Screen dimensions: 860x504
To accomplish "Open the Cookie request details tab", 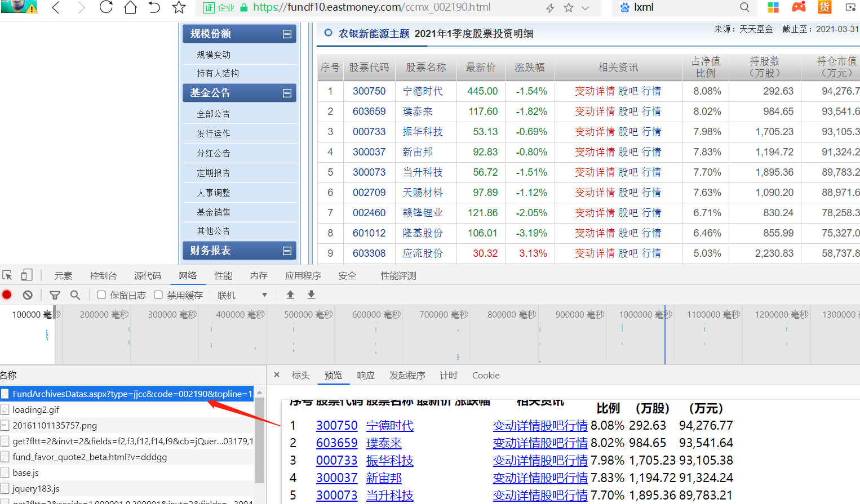I will (x=486, y=375).
